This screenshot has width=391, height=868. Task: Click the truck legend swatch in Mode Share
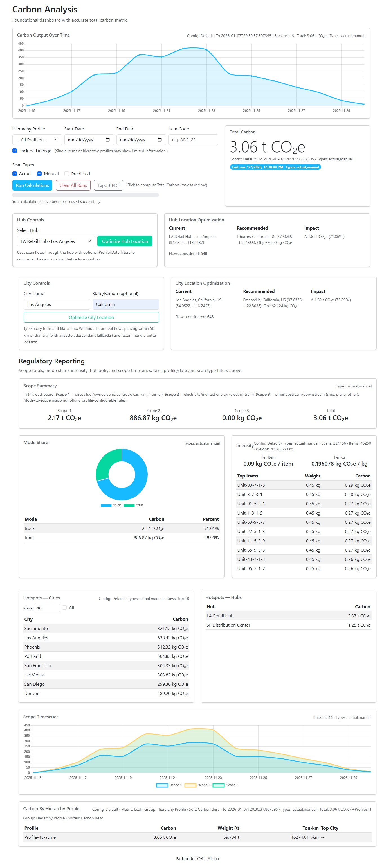click(x=106, y=505)
